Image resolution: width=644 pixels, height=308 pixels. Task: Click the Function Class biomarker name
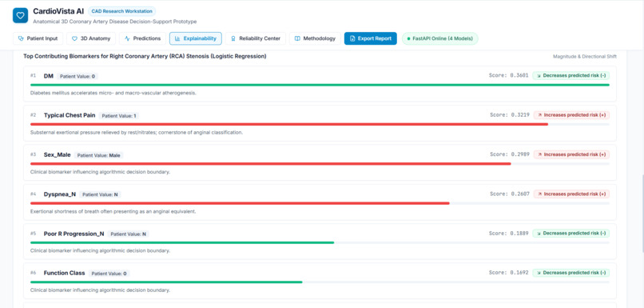coord(65,273)
